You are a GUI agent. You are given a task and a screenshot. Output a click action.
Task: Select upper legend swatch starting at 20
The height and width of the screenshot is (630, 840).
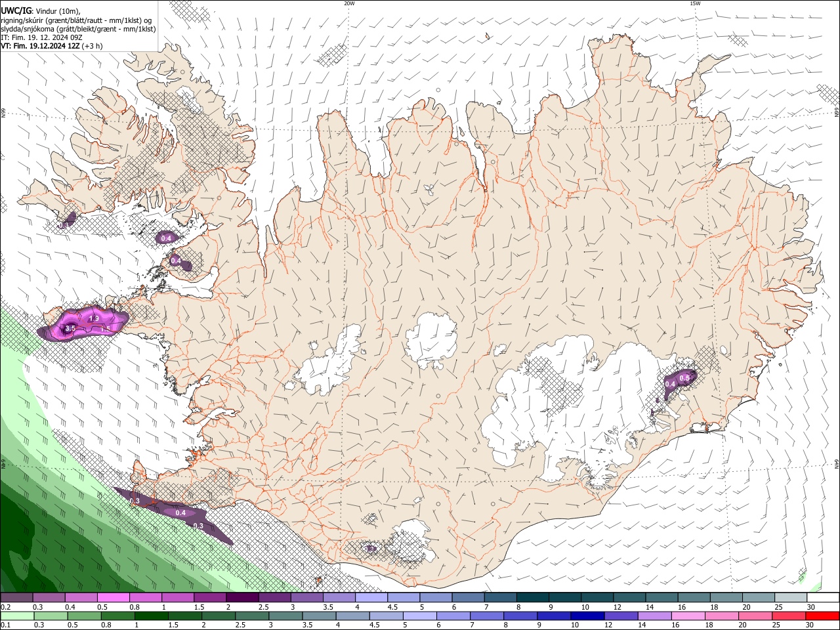759,597
